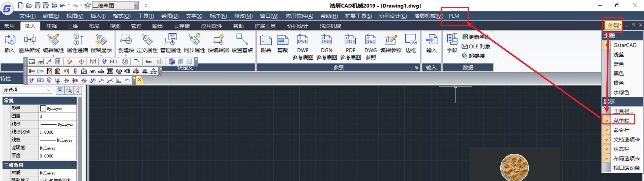Open the undo history dropdown arrow
644x181 pixels.
69,5
